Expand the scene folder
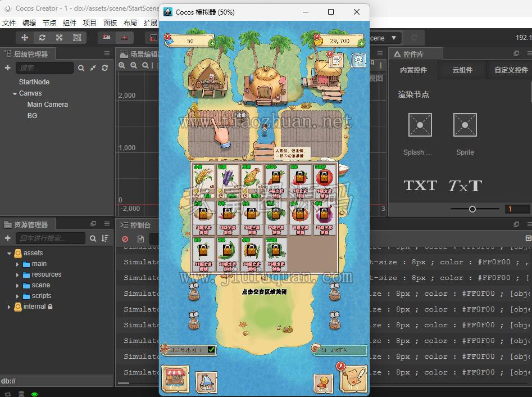Screen dimensions: 532x397 click(x=17, y=286)
